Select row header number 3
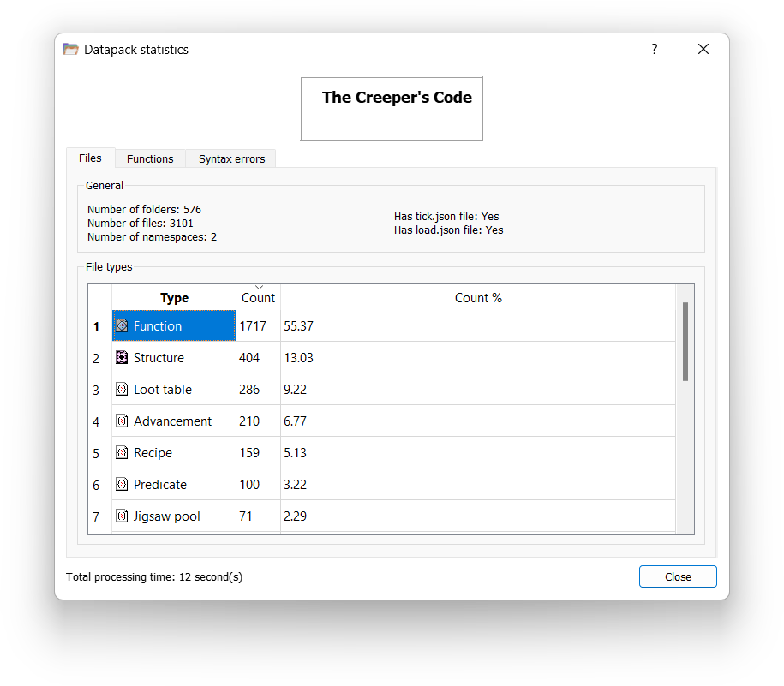This screenshot has height=686, width=784. (99, 390)
